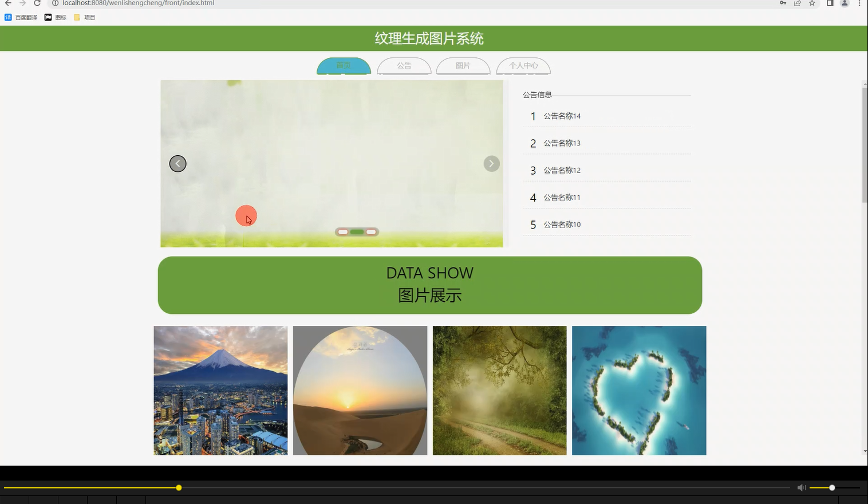This screenshot has height=504, width=868.
Task: Select the first carousel indicator dot
Action: tap(342, 231)
